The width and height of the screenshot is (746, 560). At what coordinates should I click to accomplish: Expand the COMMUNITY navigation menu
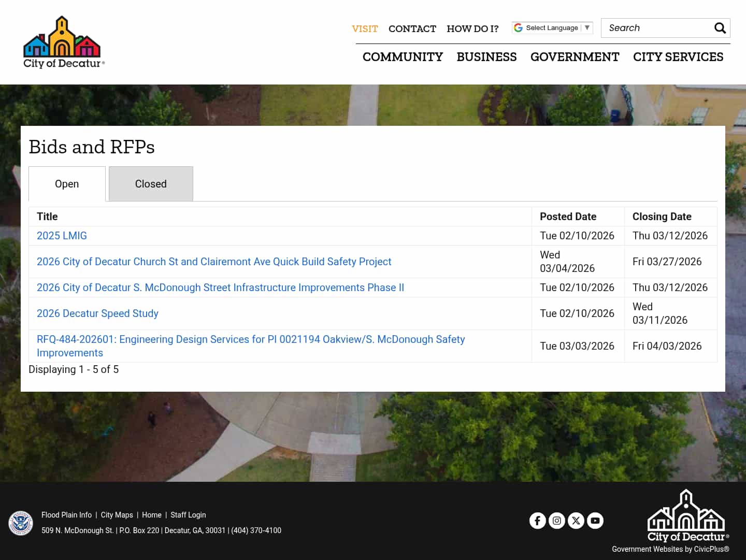(x=403, y=57)
